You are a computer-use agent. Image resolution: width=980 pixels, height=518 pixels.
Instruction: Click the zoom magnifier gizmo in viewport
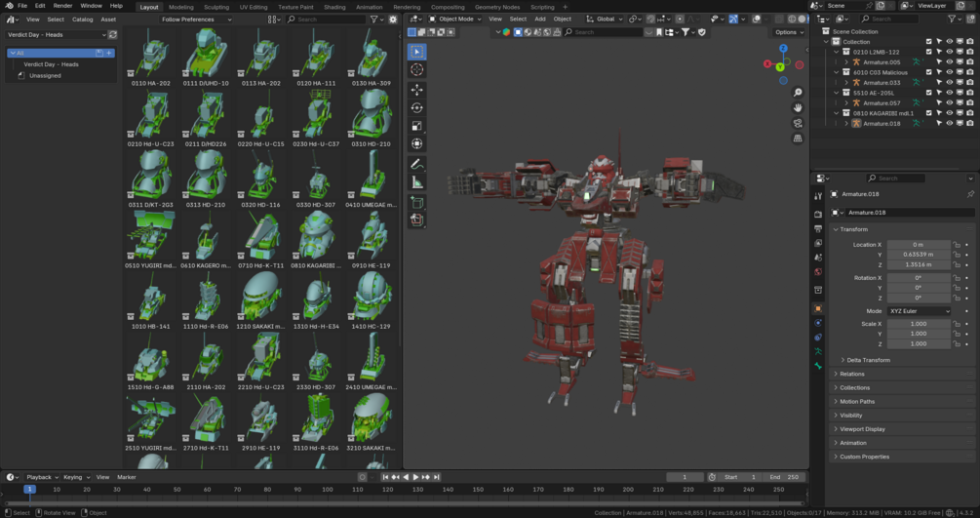(798, 93)
